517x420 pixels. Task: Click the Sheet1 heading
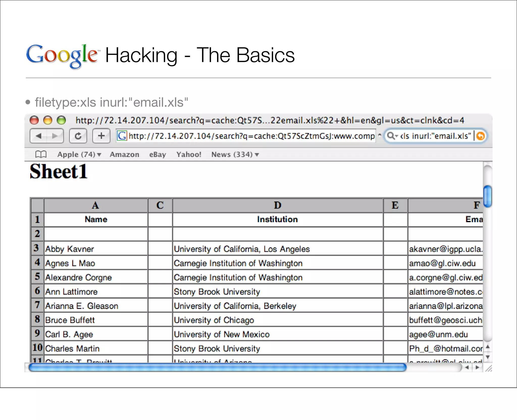59,171
